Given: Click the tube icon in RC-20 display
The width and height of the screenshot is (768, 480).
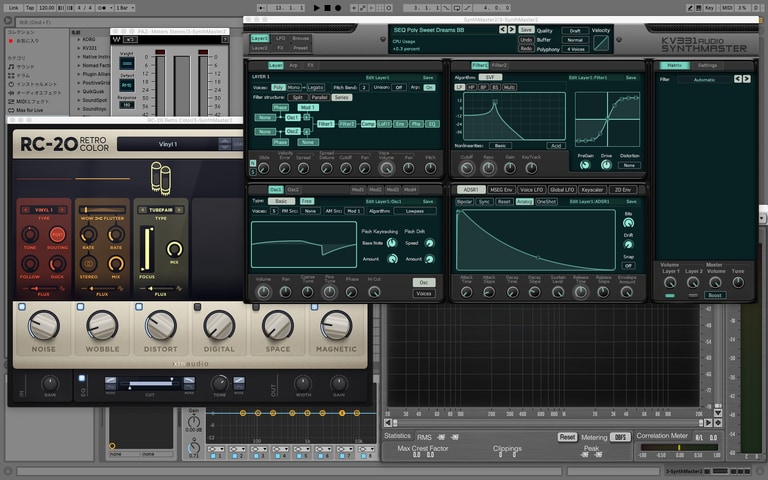Looking at the screenshot, I should pos(161,178).
